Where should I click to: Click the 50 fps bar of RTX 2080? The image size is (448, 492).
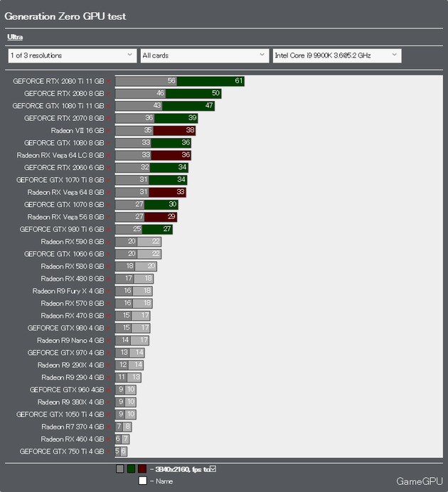click(193, 94)
